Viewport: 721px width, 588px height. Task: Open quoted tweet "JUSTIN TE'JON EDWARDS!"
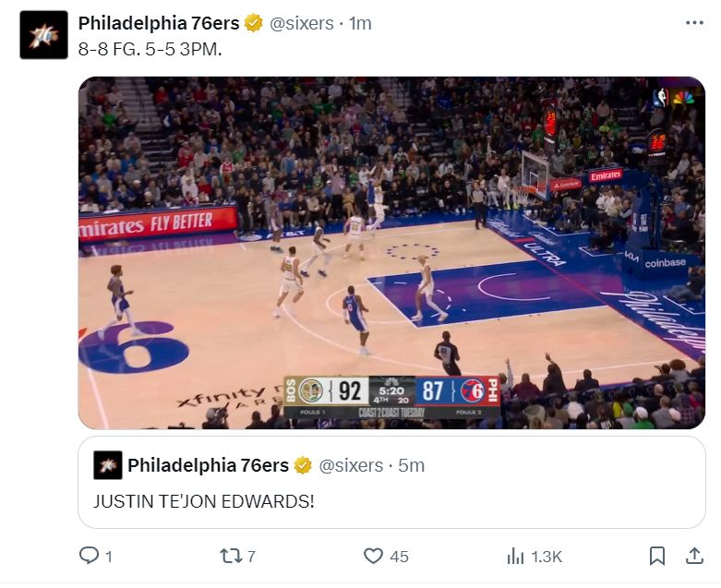(204, 501)
